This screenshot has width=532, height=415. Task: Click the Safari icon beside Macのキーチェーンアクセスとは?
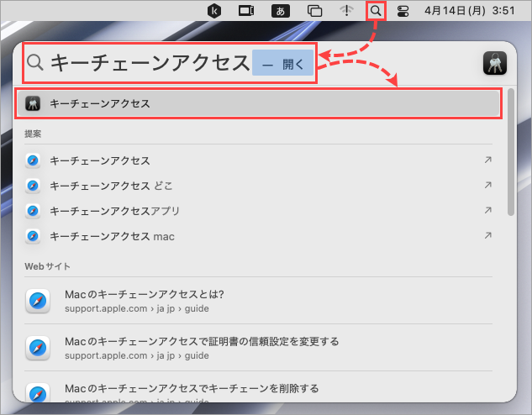click(38, 301)
